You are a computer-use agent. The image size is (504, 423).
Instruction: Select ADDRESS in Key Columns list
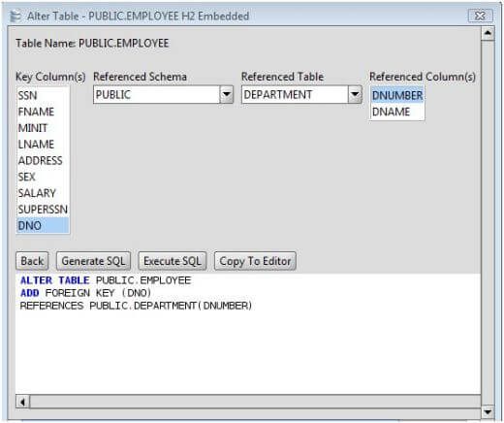(43, 160)
